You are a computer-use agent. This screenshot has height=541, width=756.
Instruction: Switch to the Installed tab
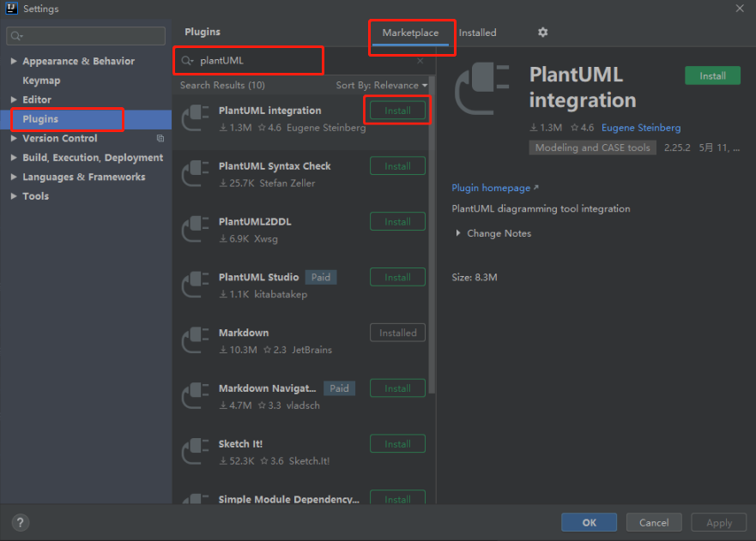(477, 33)
